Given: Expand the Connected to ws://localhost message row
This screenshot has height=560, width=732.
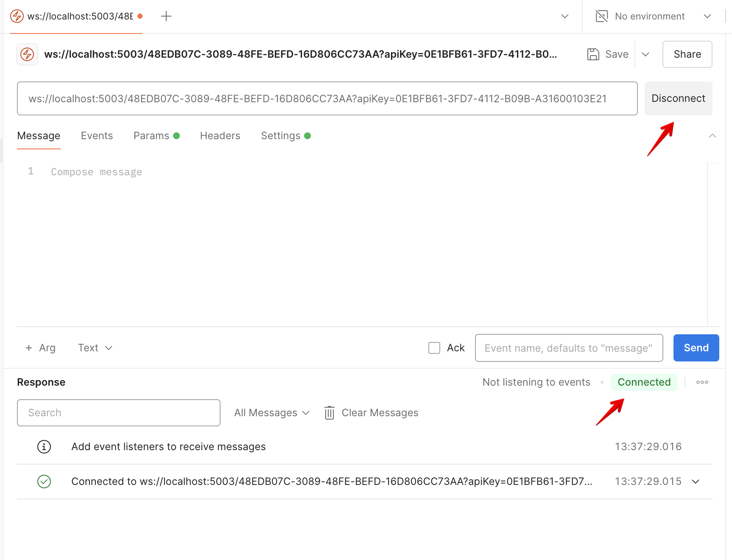Looking at the screenshot, I should coord(696,482).
